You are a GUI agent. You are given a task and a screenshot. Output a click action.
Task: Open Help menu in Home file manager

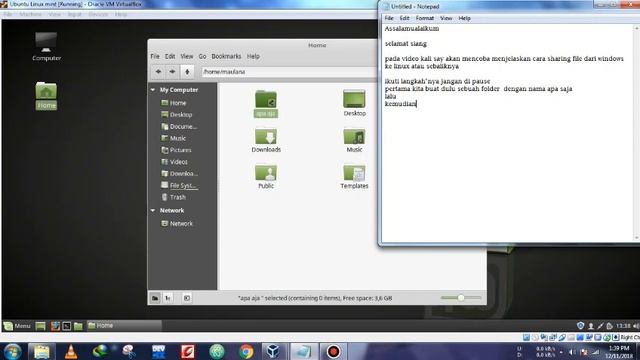(x=253, y=56)
